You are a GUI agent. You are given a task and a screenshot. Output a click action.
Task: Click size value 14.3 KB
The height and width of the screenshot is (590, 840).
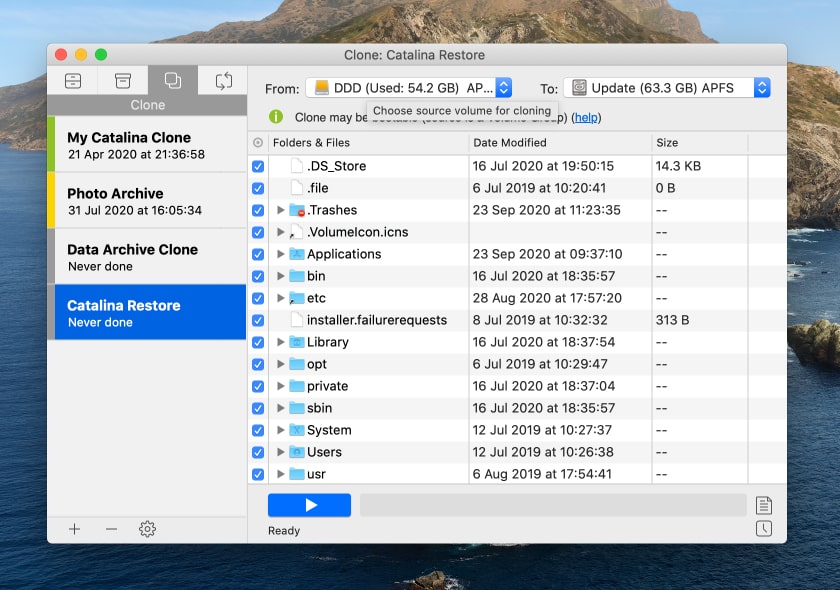(x=678, y=166)
